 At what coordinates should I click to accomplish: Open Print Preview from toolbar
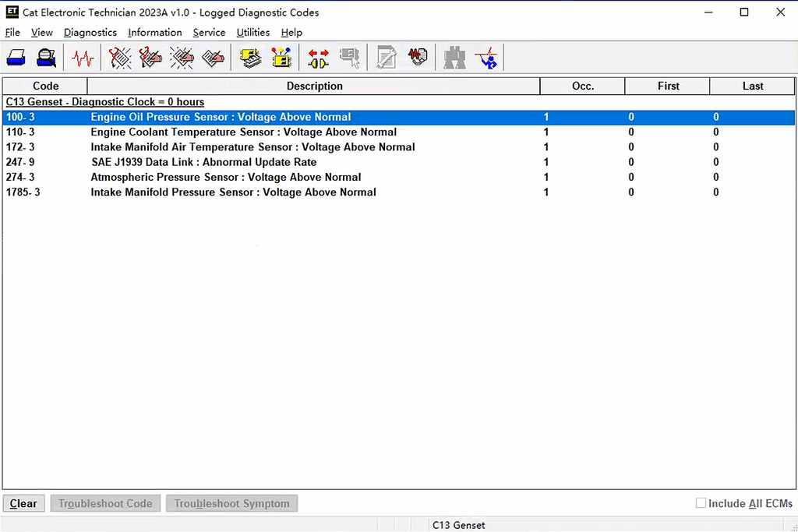pyautogui.click(x=46, y=58)
